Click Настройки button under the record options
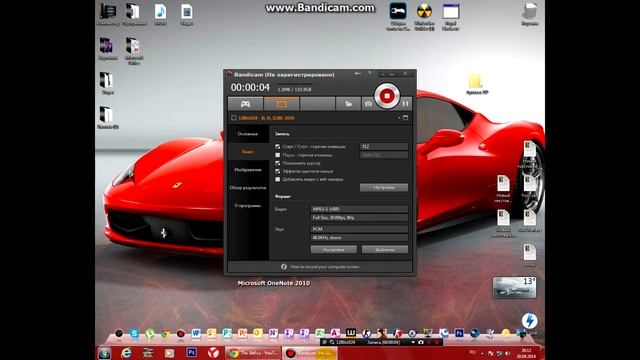 tap(384, 187)
